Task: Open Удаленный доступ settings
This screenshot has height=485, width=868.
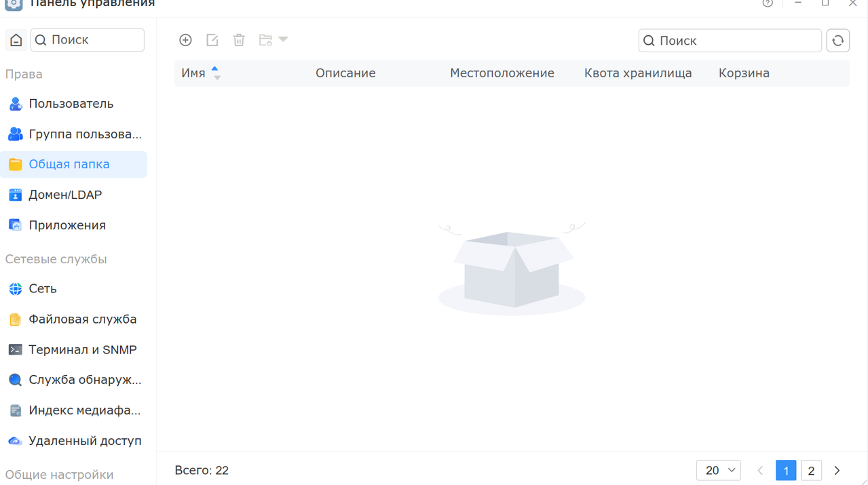Action: click(73, 441)
